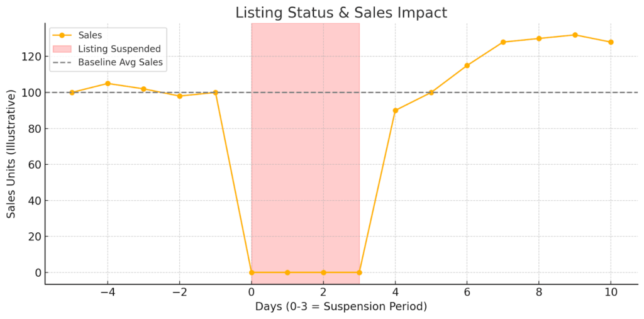Image resolution: width=644 pixels, height=319 pixels.
Task: Click the peak Sales point at day 9
Action: pos(575,35)
